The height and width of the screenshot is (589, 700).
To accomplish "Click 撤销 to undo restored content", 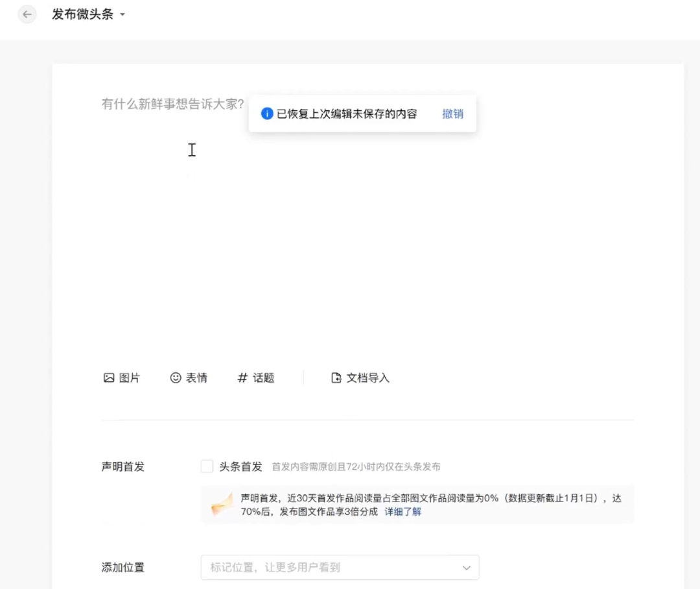I will 452,114.
